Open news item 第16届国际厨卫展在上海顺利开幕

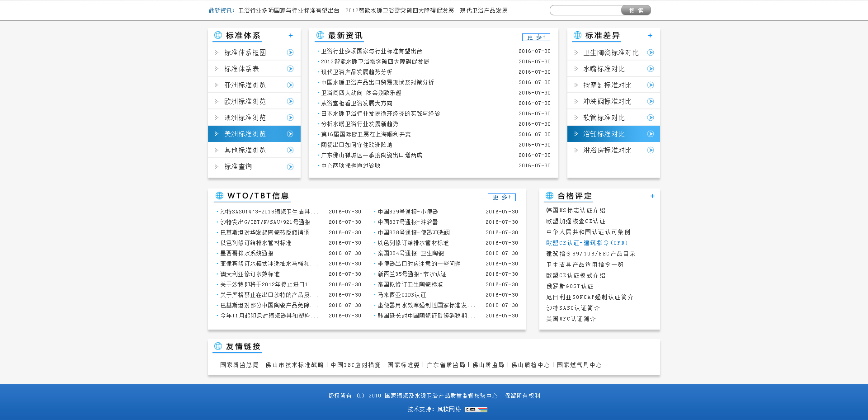[x=366, y=134]
